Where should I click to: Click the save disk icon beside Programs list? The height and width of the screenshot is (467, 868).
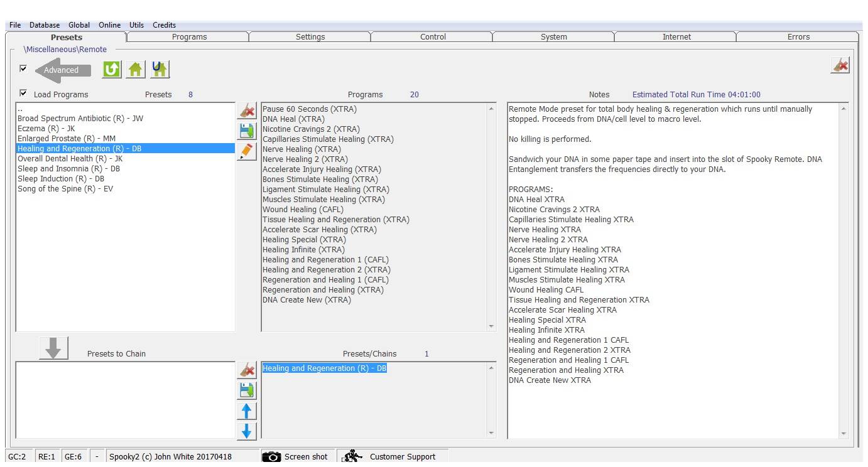pos(247,131)
